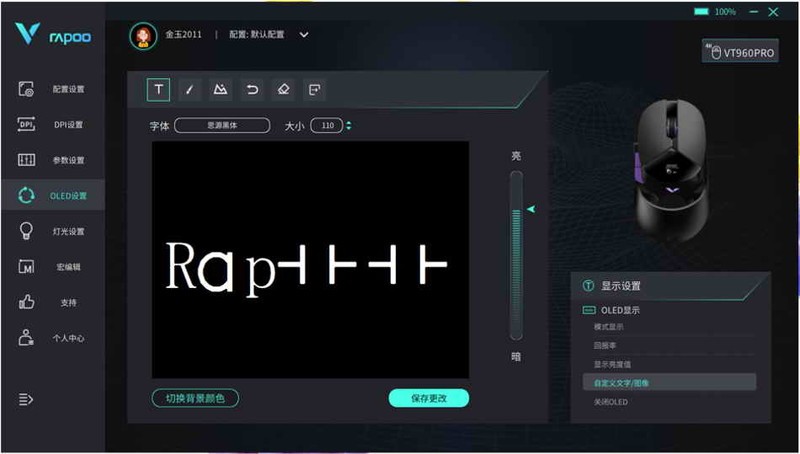This screenshot has width=800, height=454.
Task: Click the Rapoo logo
Action: click(x=54, y=34)
